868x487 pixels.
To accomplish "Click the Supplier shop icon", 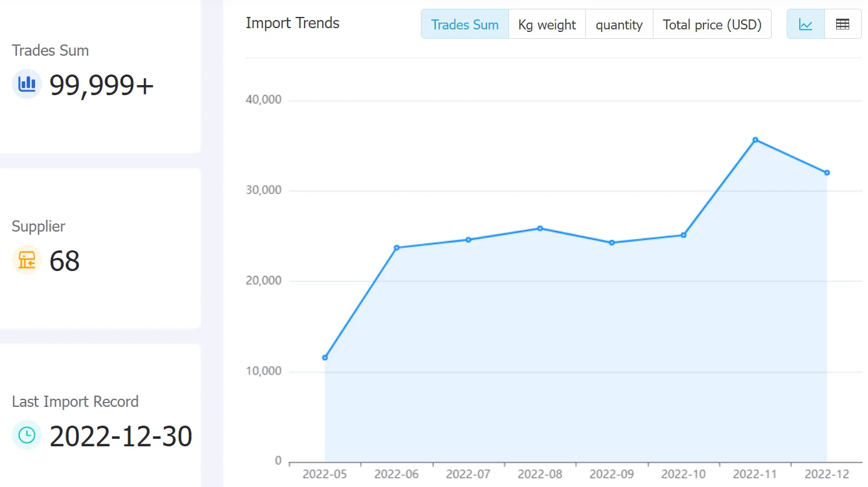I will pos(27,260).
